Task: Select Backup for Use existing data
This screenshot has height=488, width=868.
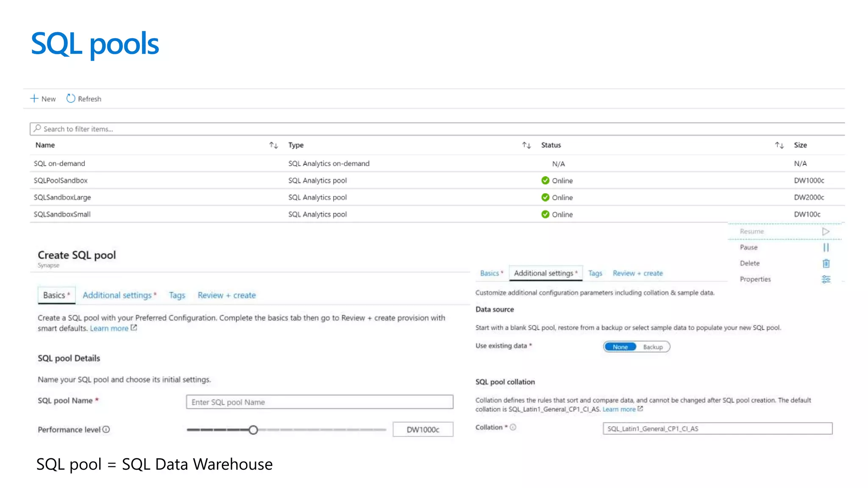Action: click(x=653, y=347)
